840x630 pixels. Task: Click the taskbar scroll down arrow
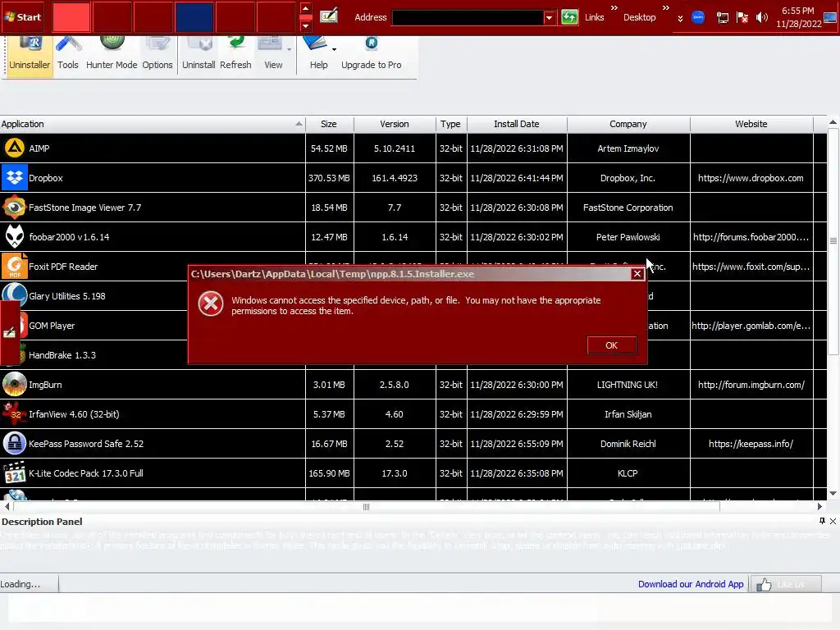coord(305,25)
